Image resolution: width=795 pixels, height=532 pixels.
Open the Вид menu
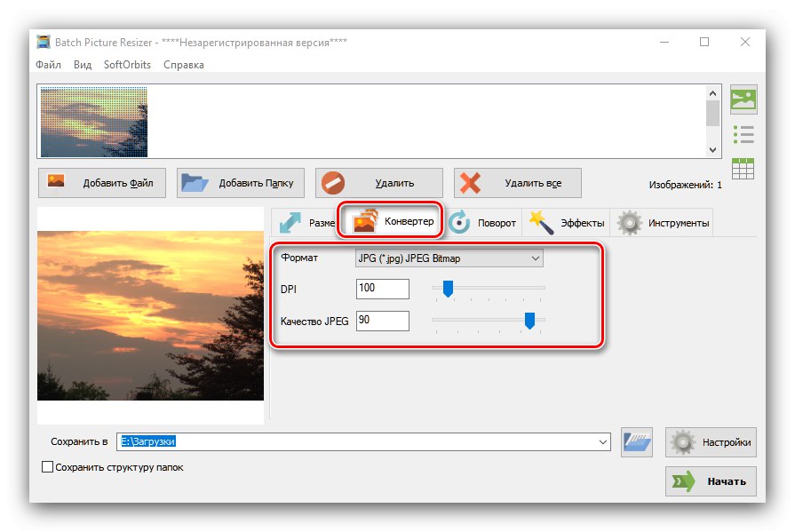[83, 65]
